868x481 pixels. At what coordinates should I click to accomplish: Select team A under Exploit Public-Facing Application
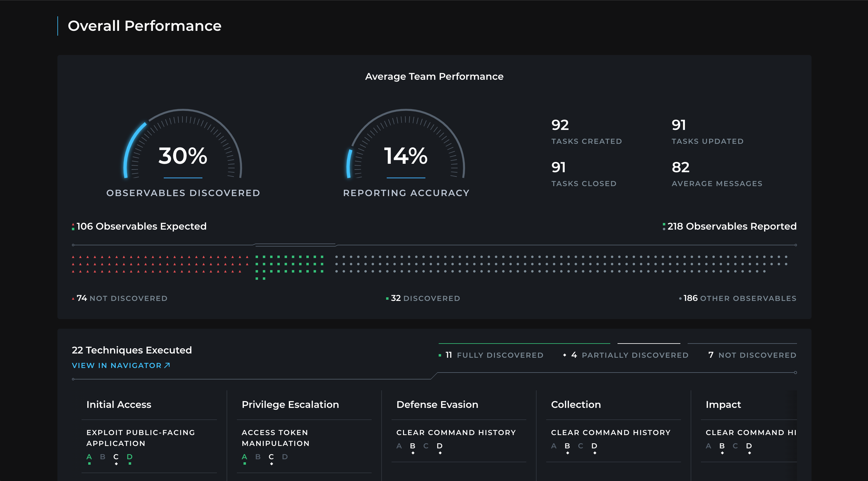(89, 457)
